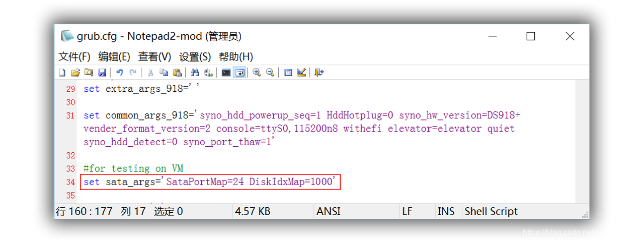
Task: Save the file with floppy icon
Action: coord(102,73)
